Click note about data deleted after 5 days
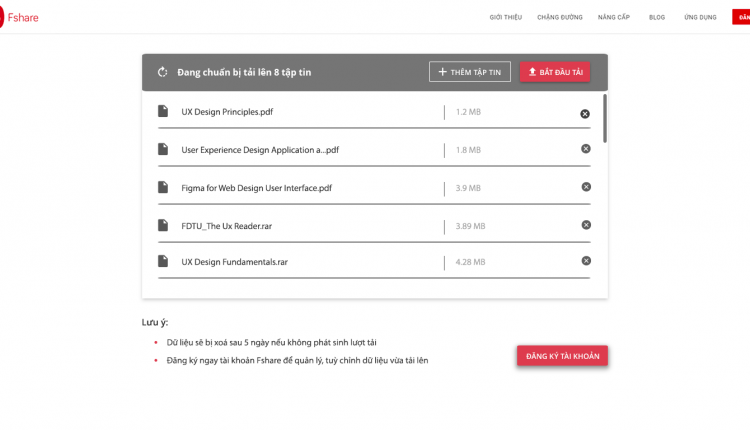750x430 pixels. tap(271, 342)
